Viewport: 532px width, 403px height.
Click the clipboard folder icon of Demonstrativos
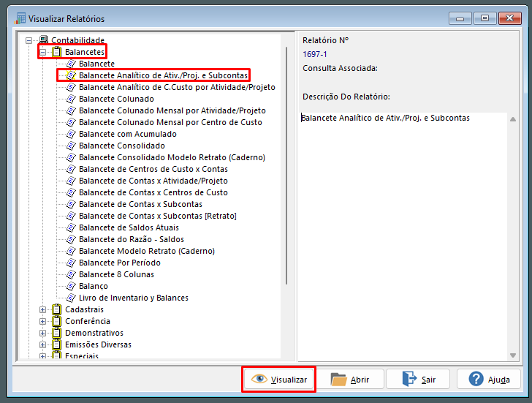pyautogui.click(x=57, y=333)
